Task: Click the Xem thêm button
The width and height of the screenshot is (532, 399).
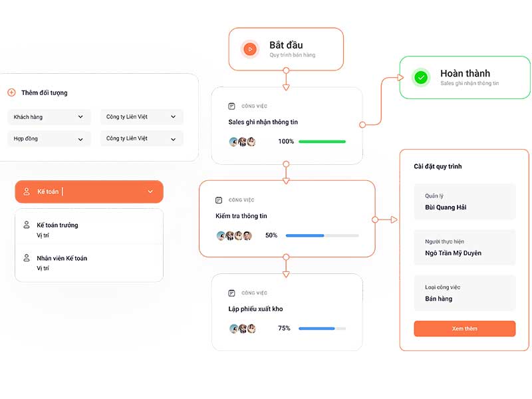Action: 464,329
